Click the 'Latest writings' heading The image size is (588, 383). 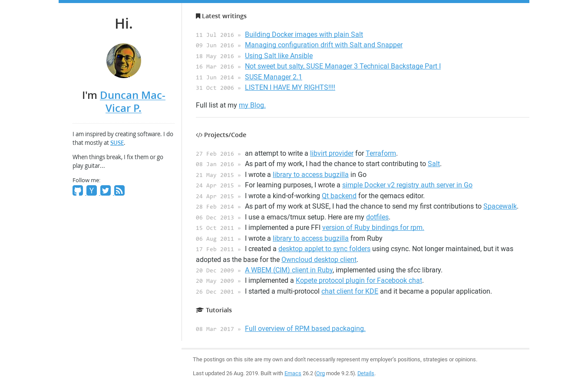coord(224,16)
